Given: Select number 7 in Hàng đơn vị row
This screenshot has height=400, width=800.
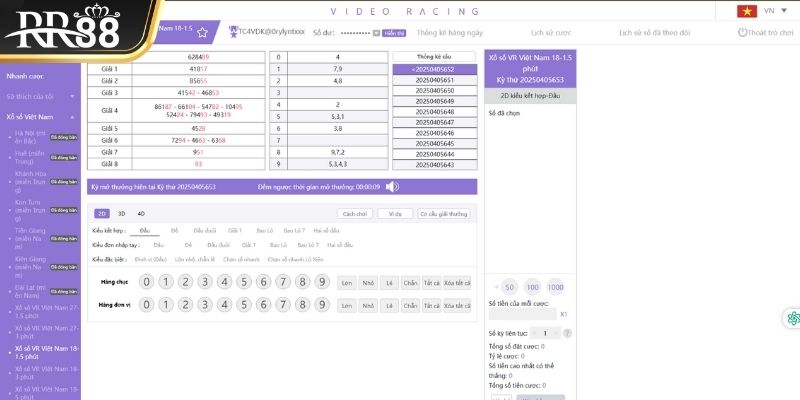Looking at the screenshot, I should tap(283, 305).
